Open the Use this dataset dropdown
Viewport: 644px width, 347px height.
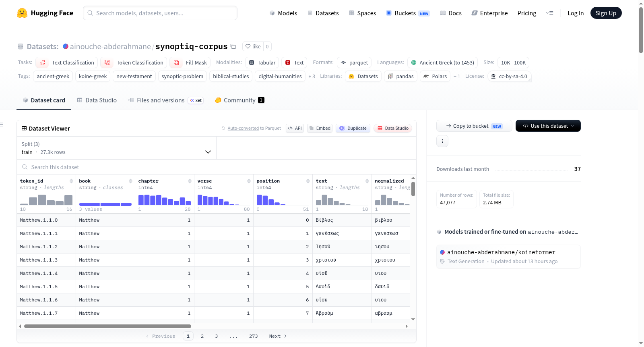(548, 126)
